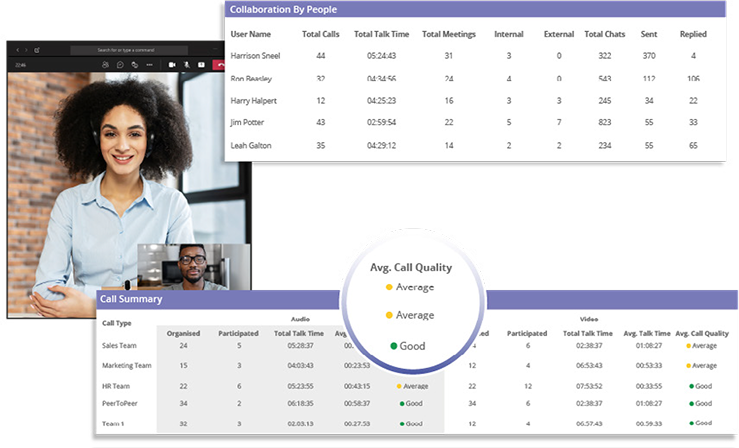
Task: Click magnified Avg. Call Quality heading
Action: click(411, 267)
